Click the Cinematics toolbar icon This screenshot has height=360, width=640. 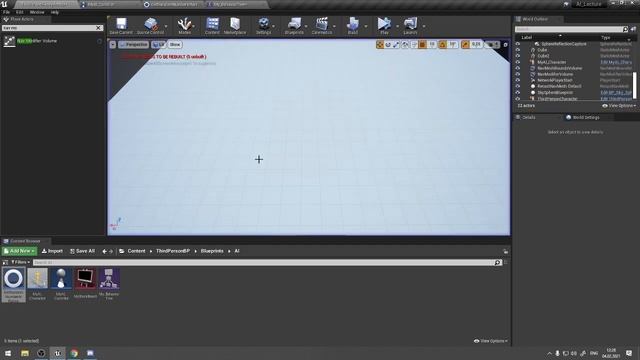pyautogui.click(x=322, y=26)
